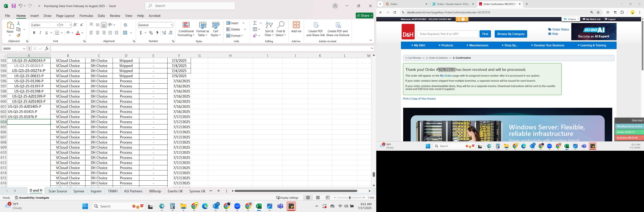
Task: Open Find & Select menu
Action: (281, 29)
